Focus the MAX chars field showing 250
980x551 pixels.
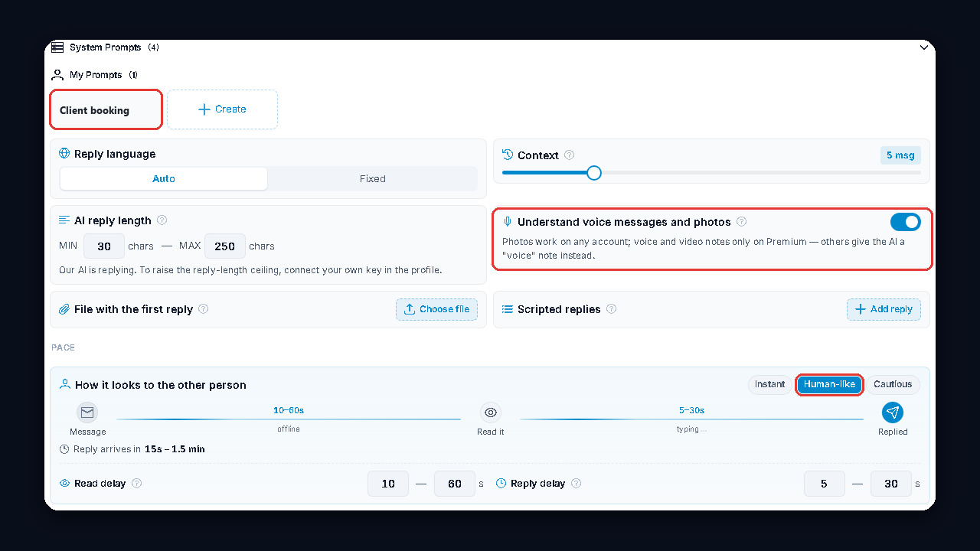(x=225, y=246)
